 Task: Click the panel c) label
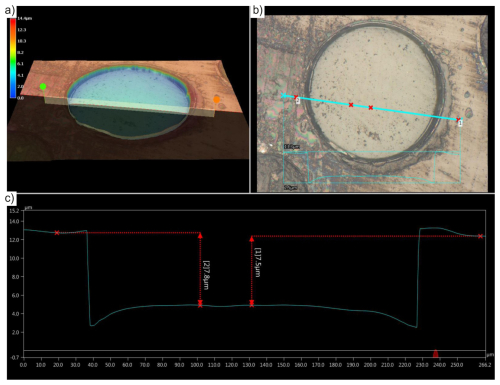(x=10, y=198)
